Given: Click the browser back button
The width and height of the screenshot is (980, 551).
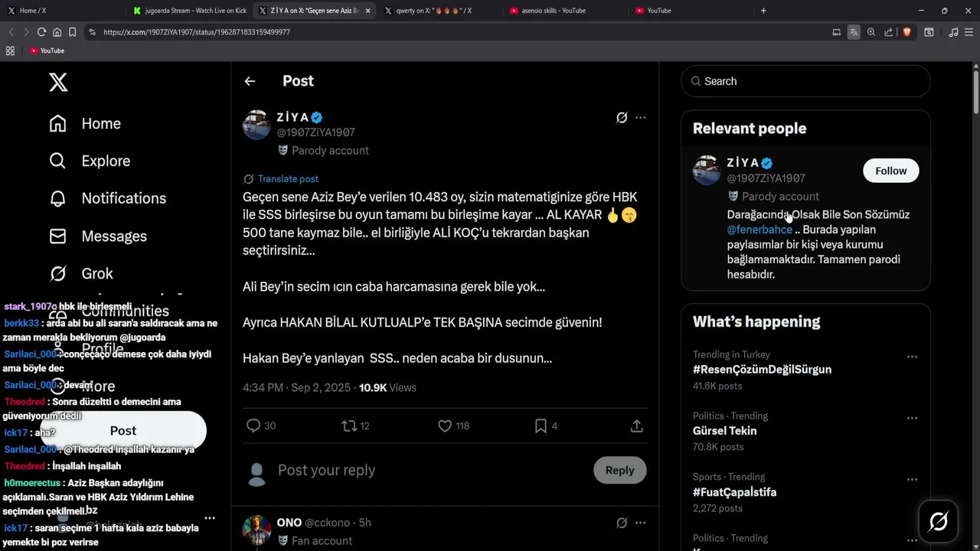Looking at the screenshot, I should (x=11, y=32).
